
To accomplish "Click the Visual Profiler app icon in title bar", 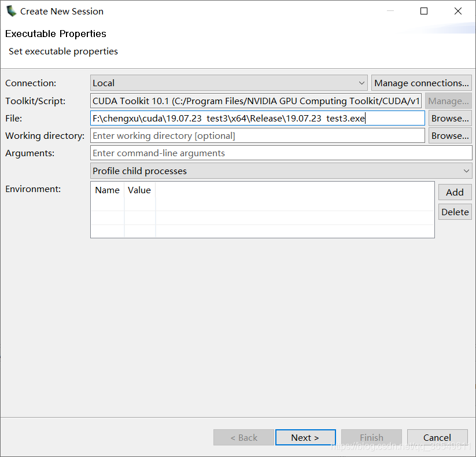I will coord(11,11).
